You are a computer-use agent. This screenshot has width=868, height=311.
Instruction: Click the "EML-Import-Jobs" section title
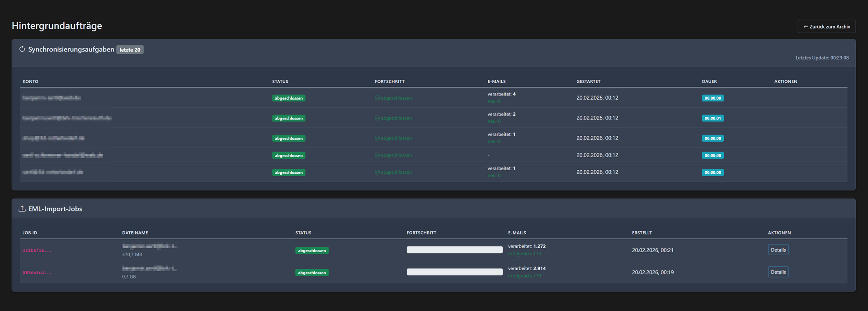[55, 209]
